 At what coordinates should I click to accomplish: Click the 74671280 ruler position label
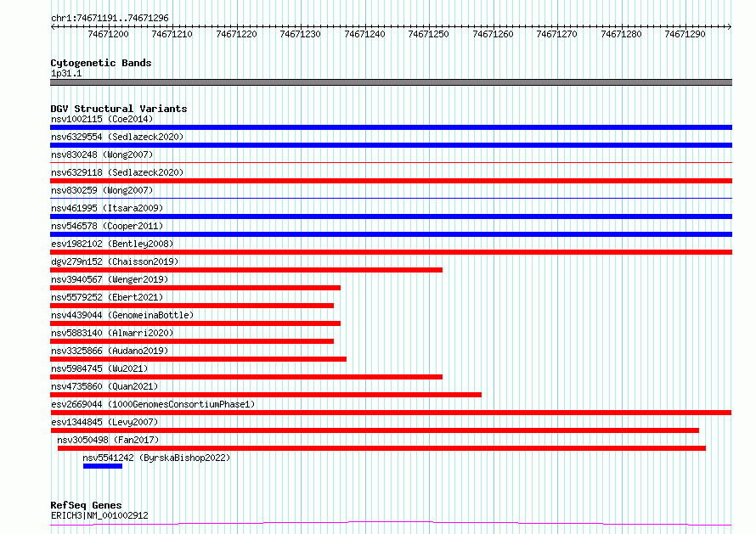click(x=622, y=34)
